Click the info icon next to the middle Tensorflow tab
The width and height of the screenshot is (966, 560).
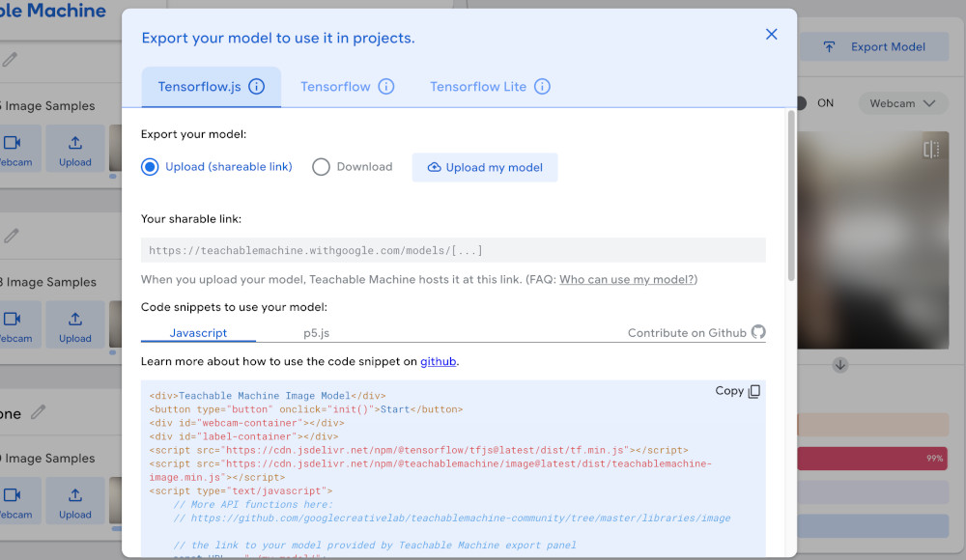point(386,87)
